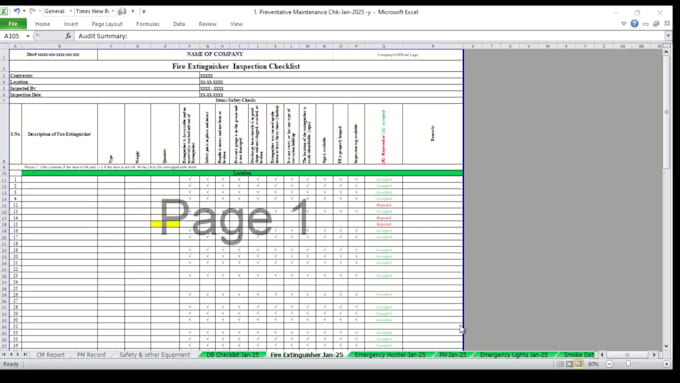680x383 pixels.
Task: Click the vertical scrollbar thumb
Action: [667, 112]
